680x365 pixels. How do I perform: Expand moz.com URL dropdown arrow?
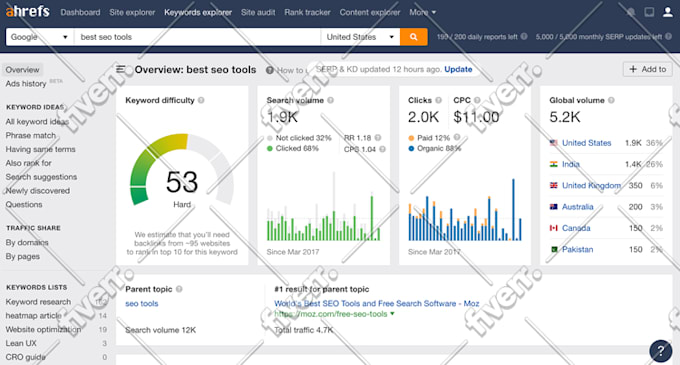coord(392,313)
